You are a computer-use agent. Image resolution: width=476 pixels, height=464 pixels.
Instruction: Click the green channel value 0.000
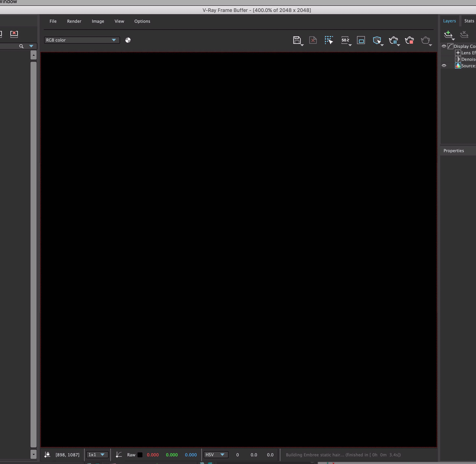click(172, 455)
